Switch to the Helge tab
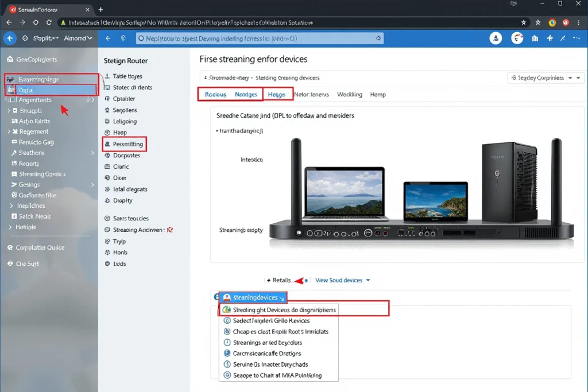Image resolution: width=588 pixels, height=392 pixels. 278,94
